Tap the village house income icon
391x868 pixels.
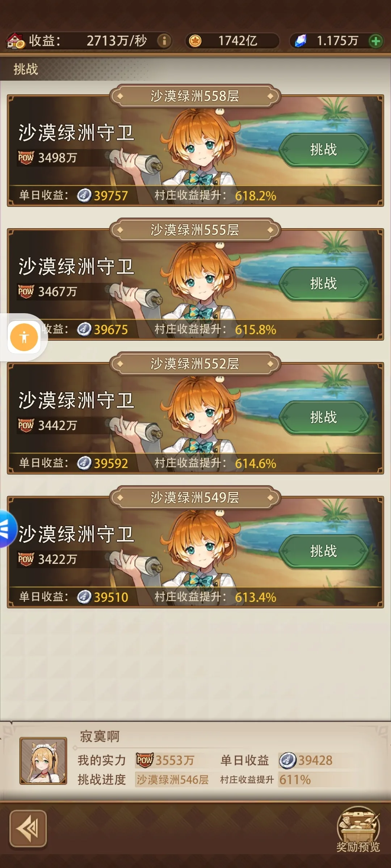[x=16, y=41]
